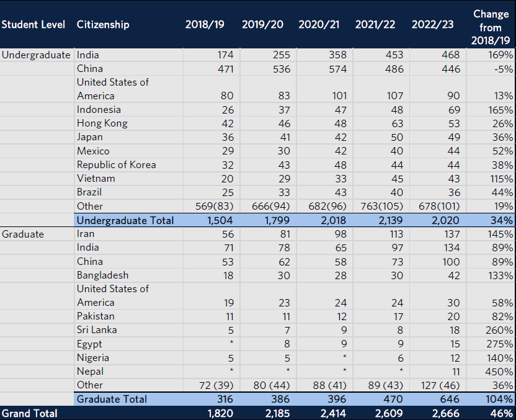Click the Vietnam row label

click(x=96, y=179)
